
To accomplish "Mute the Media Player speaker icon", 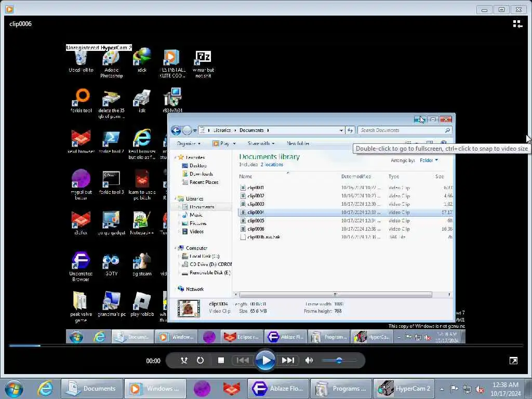I will [309, 361].
